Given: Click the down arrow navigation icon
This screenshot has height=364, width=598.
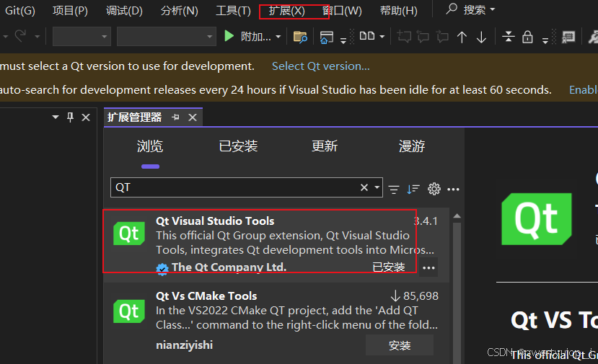Looking at the screenshot, I should click(x=481, y=37).
